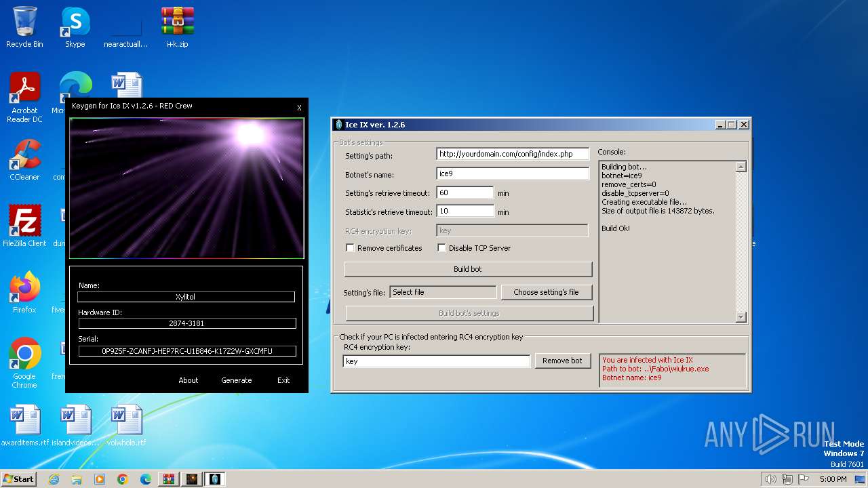
Task: Click the keygen Hardware ID field
Action: [186, 323]
